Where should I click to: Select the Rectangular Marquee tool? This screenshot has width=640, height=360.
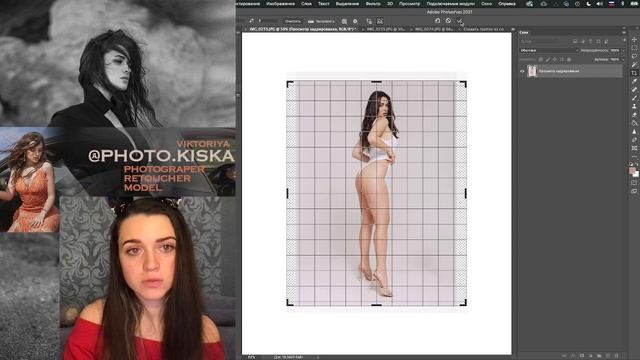(x=634, y=48)
